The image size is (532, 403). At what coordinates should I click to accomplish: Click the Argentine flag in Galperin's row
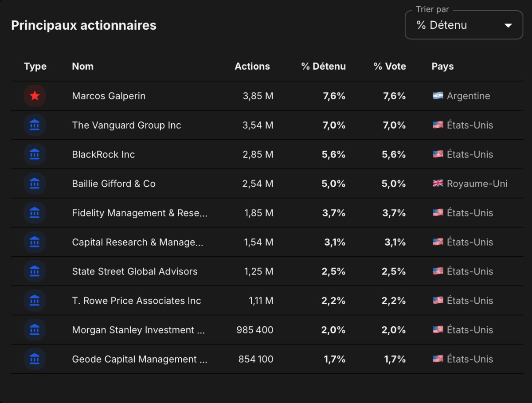[438, 96]
